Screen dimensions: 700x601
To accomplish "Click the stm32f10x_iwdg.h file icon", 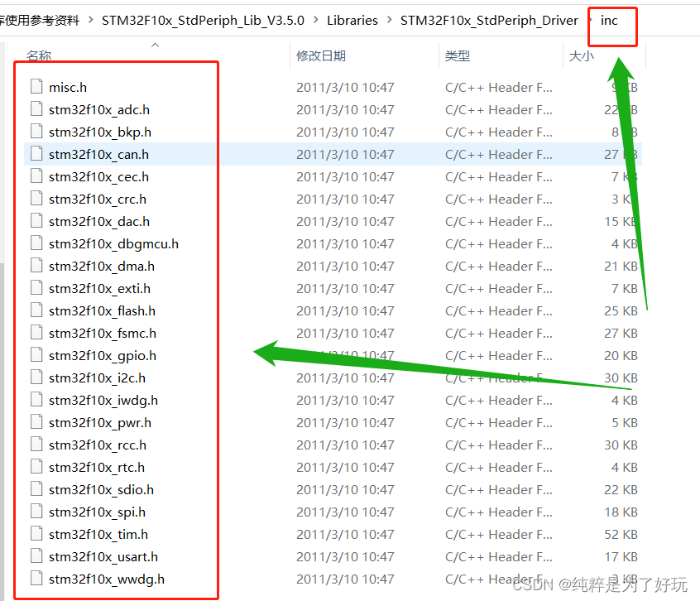I will coord(36,399).
